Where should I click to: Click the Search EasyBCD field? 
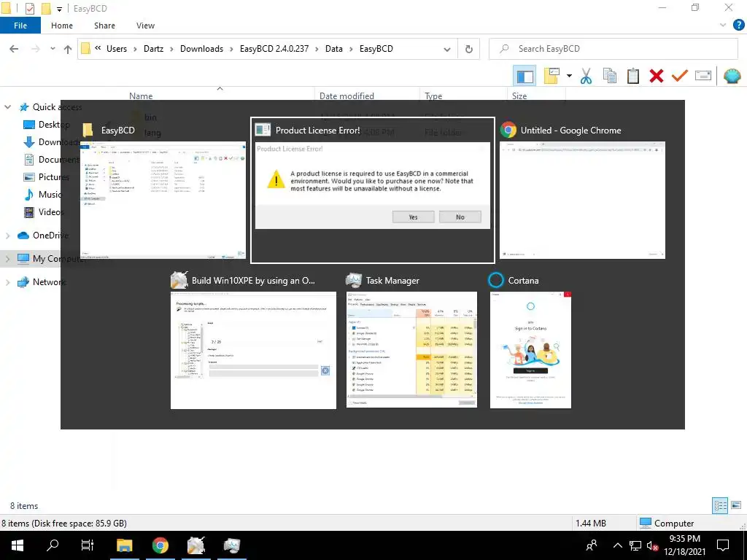tap(614, 49)
